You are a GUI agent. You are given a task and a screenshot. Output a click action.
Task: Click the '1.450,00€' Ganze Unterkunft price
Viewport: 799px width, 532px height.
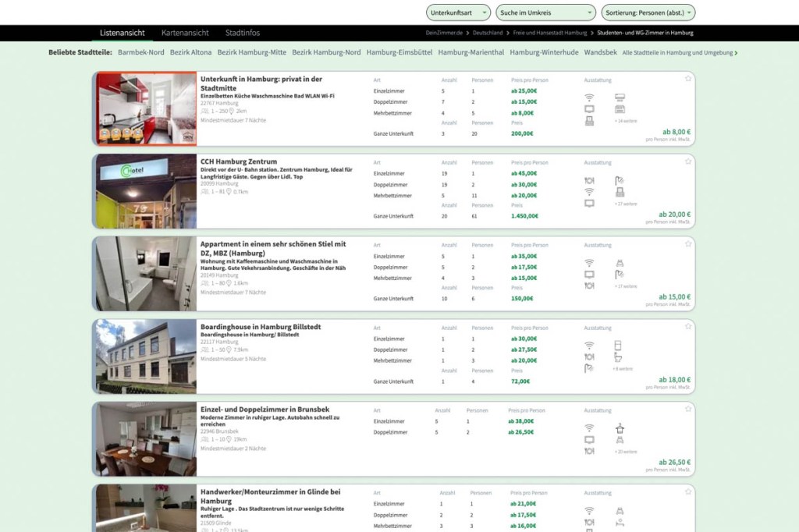pyautogui.click(x=524, y=216)
